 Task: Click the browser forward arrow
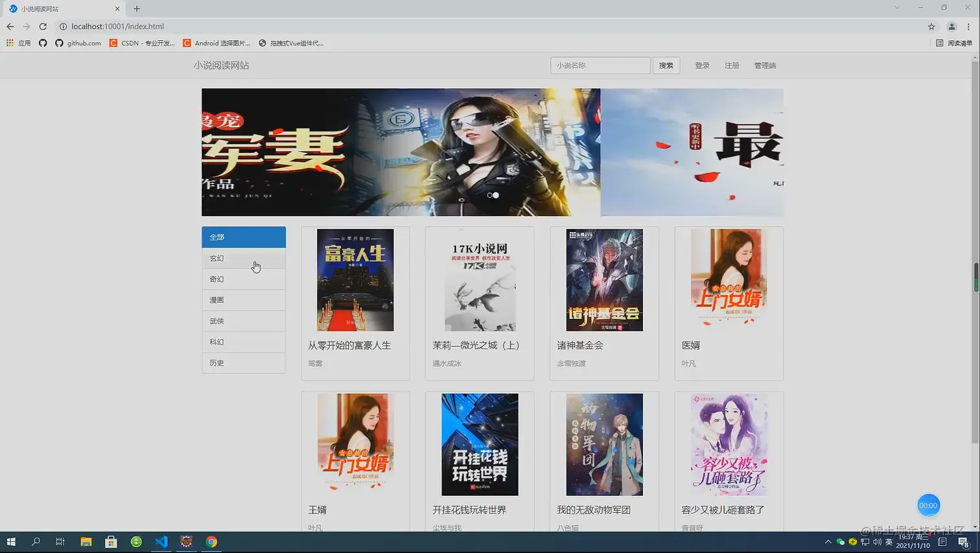[26, 27]
